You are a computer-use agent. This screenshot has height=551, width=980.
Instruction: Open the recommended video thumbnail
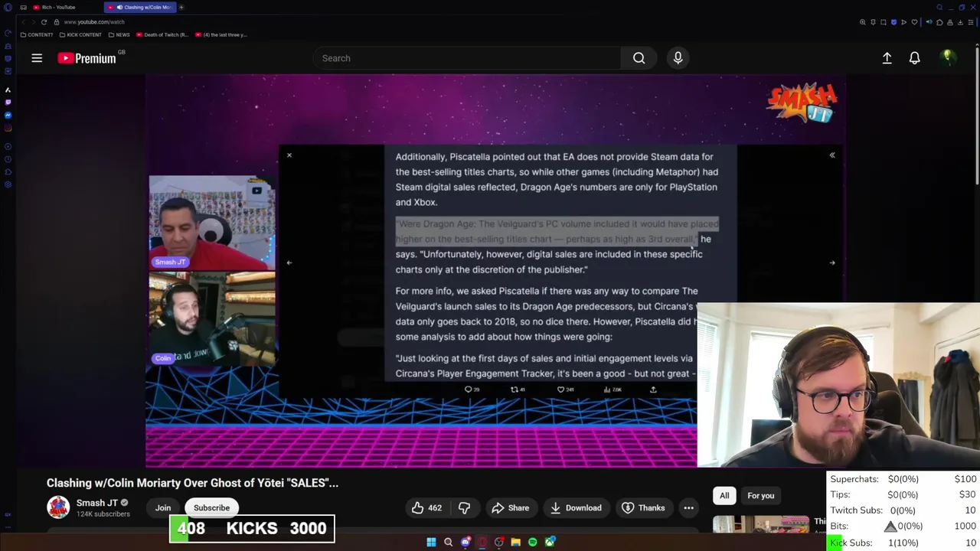[x=761, y=524]
